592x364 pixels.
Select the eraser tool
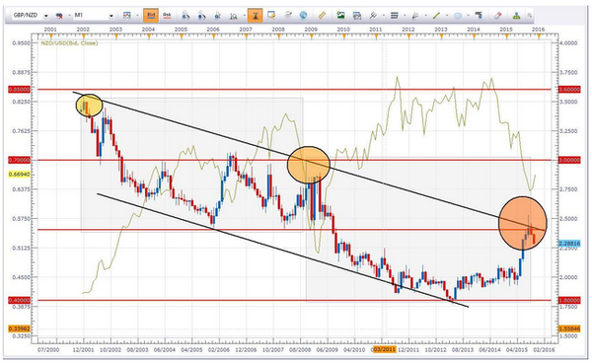(x=497, y=15)
